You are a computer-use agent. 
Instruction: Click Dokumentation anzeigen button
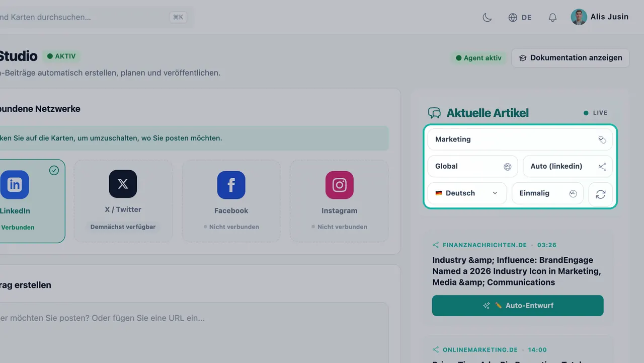pyautogui.click(x=571, y=58)
